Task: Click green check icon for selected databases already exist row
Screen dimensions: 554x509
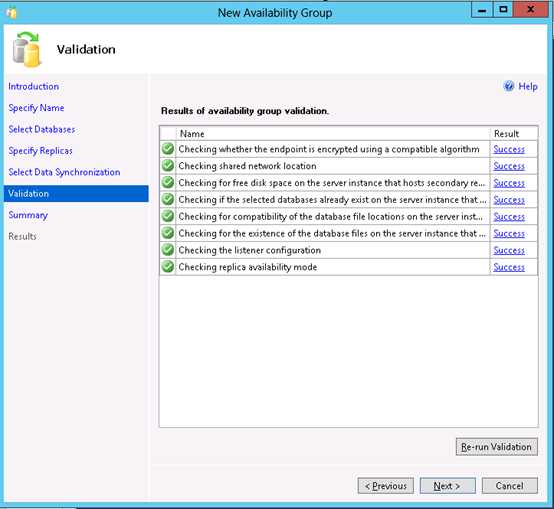Action: (x=168, y=200)
